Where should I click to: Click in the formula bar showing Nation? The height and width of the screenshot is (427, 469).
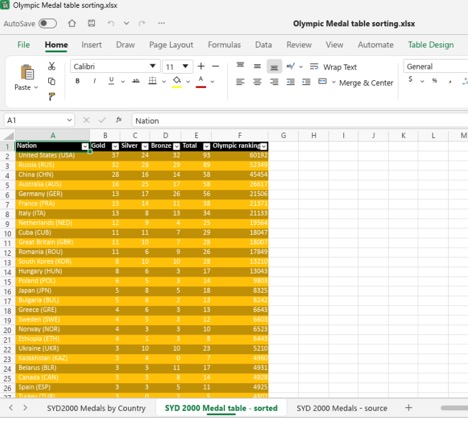point(300,120)
